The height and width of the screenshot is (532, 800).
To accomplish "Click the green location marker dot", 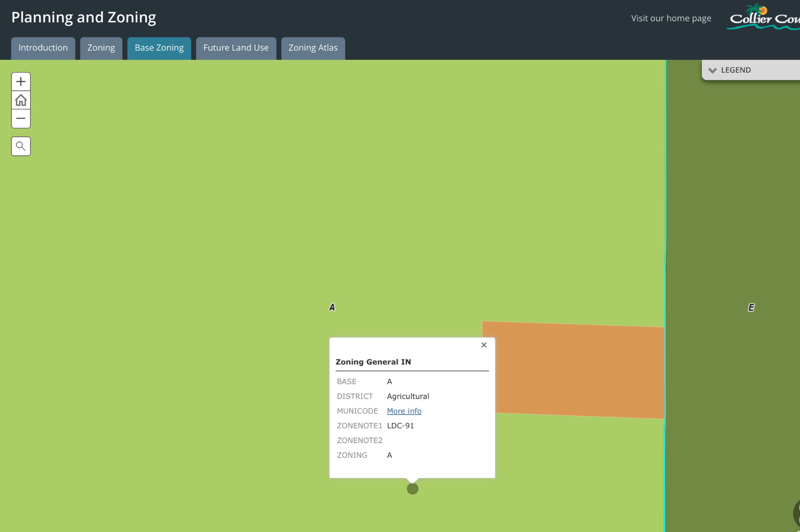I will [412, 489].
